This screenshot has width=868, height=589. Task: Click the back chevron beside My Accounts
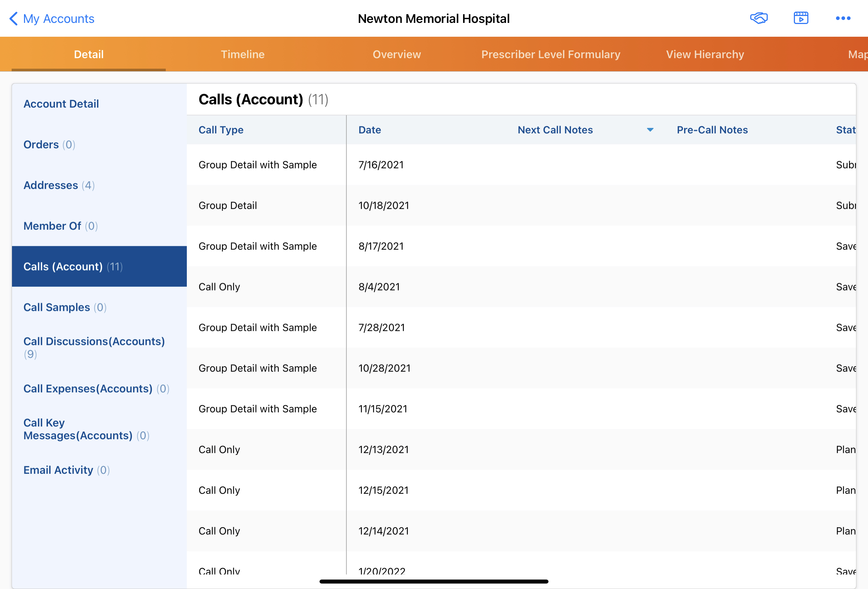point(13,18)
